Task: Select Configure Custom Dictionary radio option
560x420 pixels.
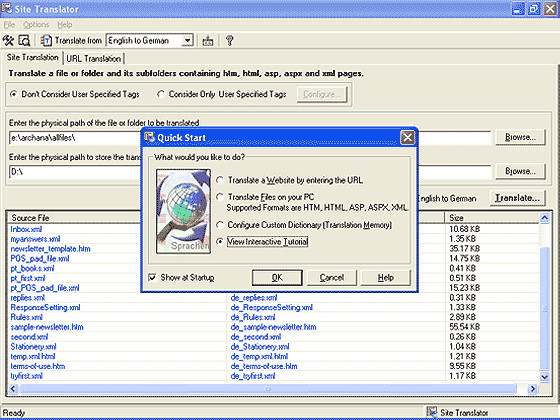Action: point(220,225)
